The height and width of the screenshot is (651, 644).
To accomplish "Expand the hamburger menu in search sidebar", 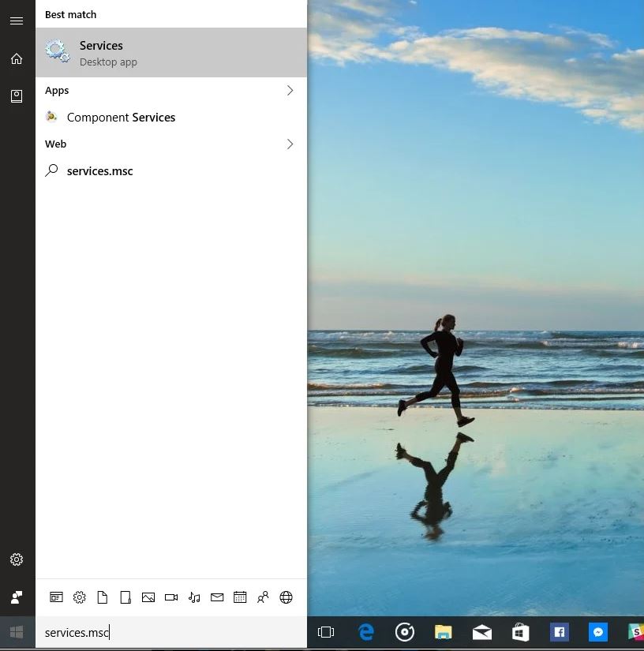I will (17, 21).
